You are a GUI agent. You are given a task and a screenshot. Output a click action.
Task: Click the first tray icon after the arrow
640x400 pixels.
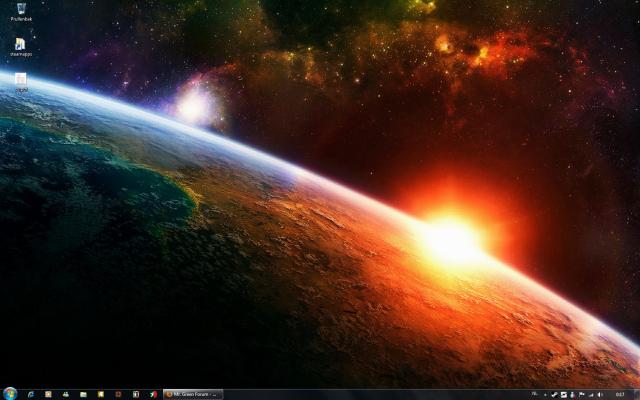point(554,394)
